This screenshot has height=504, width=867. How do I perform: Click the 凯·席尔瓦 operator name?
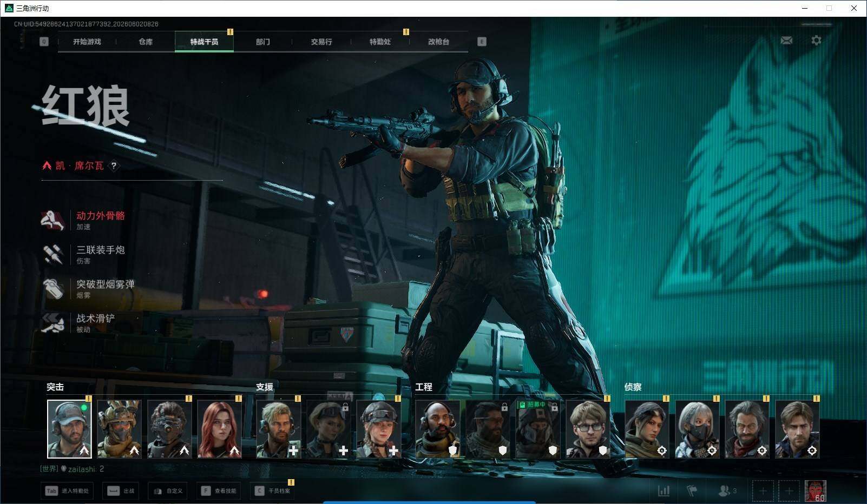coord(80,166)
